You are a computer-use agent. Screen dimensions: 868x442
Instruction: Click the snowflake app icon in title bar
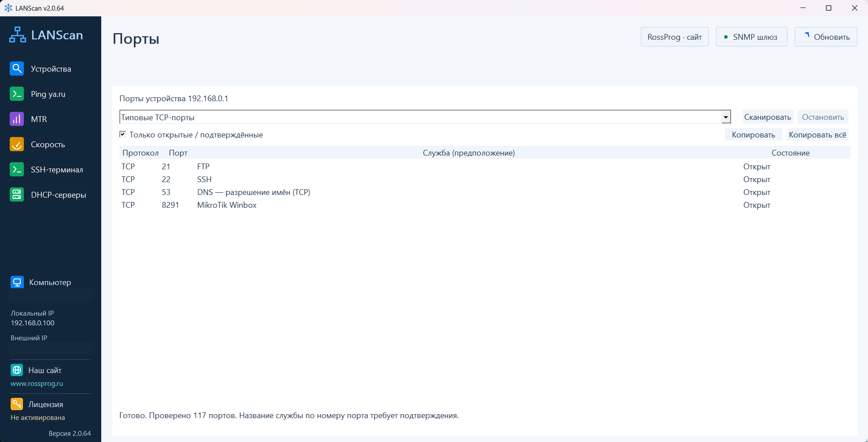8,8
